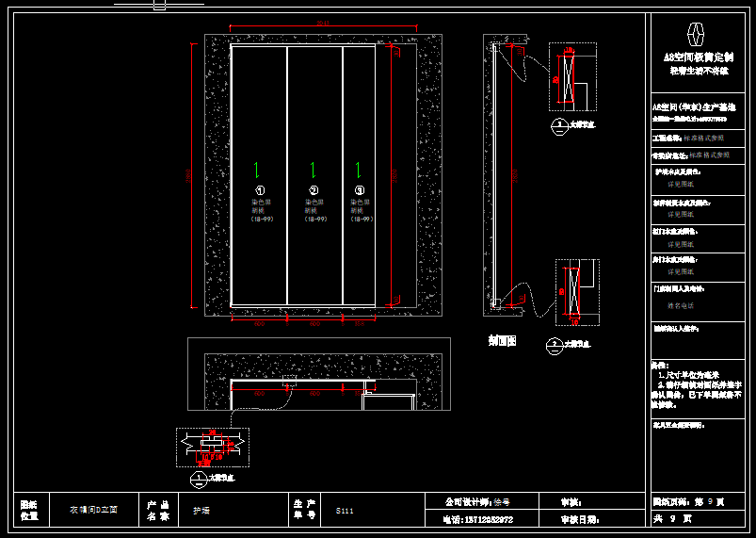The image size is (756, 538).
Task: Click the 共 9 页 total pages text
Action: [672, 519]
